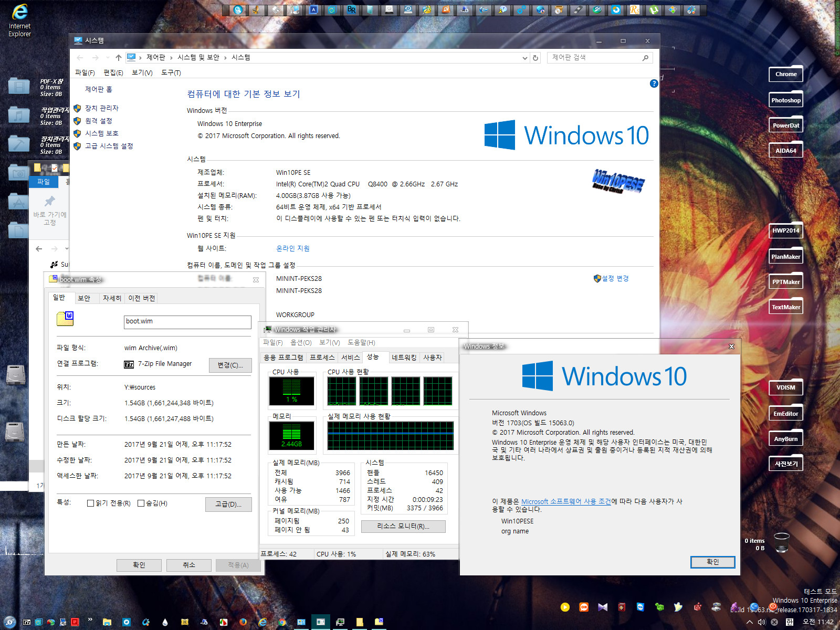
Task: Open the HWP2014 desktop shortcut
Action: (x=786, y=230)
